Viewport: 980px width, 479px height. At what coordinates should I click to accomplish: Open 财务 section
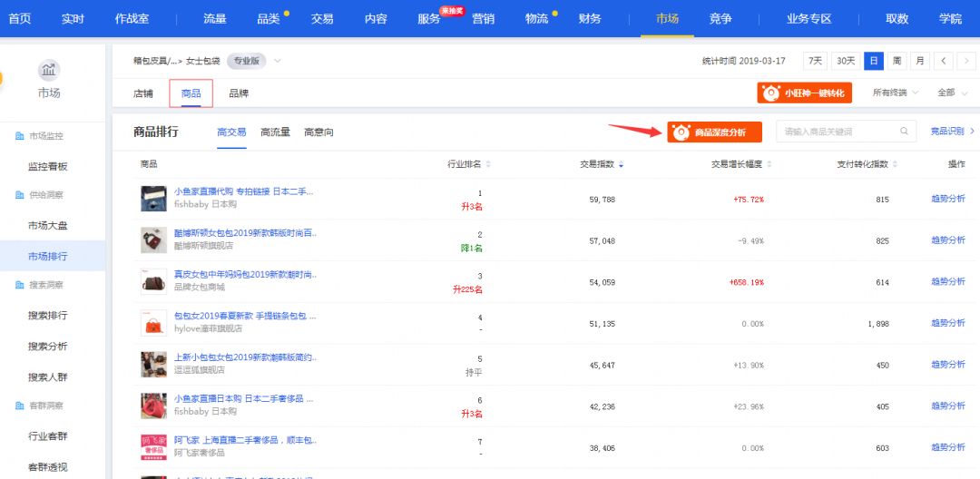590,18
